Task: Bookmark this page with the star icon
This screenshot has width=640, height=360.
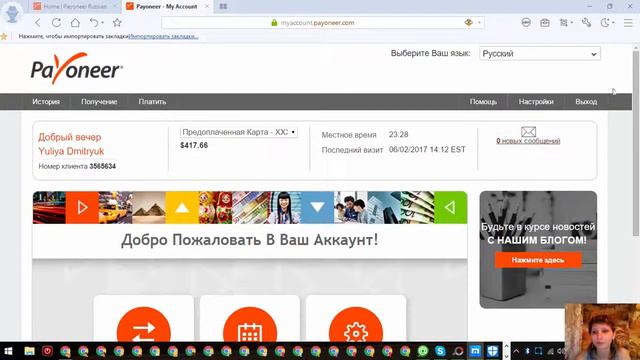Action: pyautogui.click(x=117, y=23)
